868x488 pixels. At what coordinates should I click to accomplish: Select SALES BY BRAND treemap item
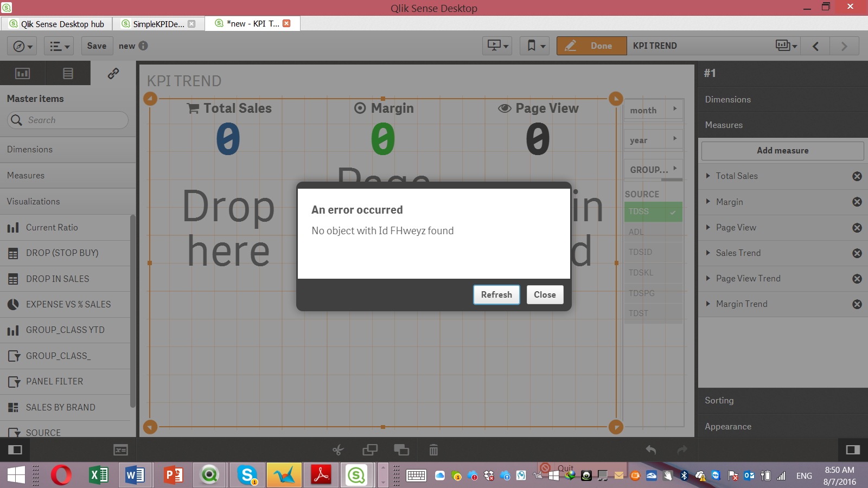click(65, 407)
